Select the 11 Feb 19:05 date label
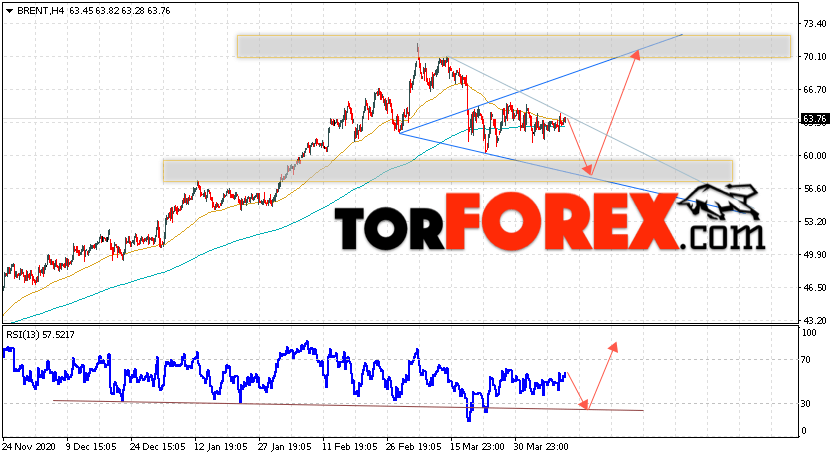This screenshot has height=458, width=838. pyautogui.click(x=349, y=446)
